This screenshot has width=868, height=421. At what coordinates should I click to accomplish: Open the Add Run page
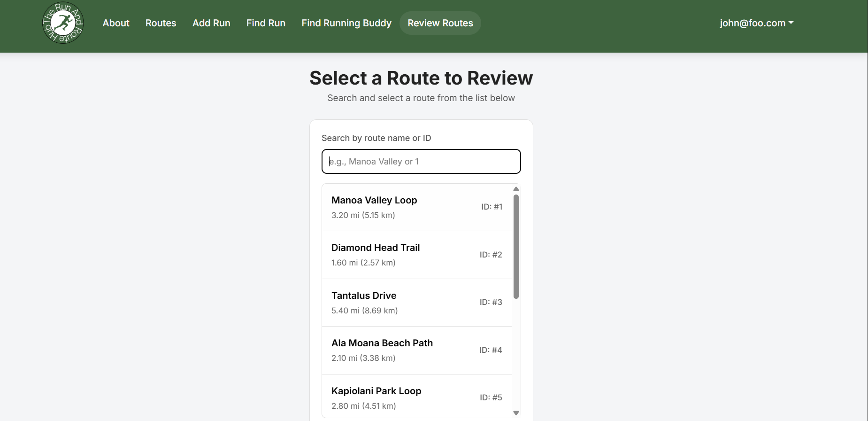pyautogui.click(x=211, y=23)
